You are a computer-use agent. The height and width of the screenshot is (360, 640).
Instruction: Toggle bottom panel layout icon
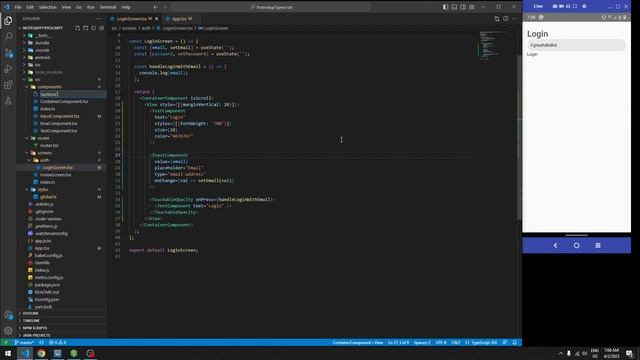pos(454,7)
